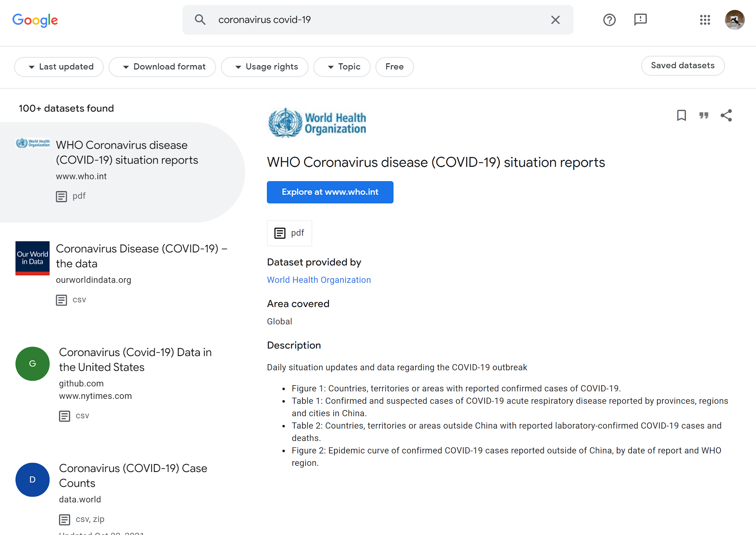Click www.who.int source text in results
Image resolution: width=756 pixels, height=535 pixels.
click(x=81, y=176)
